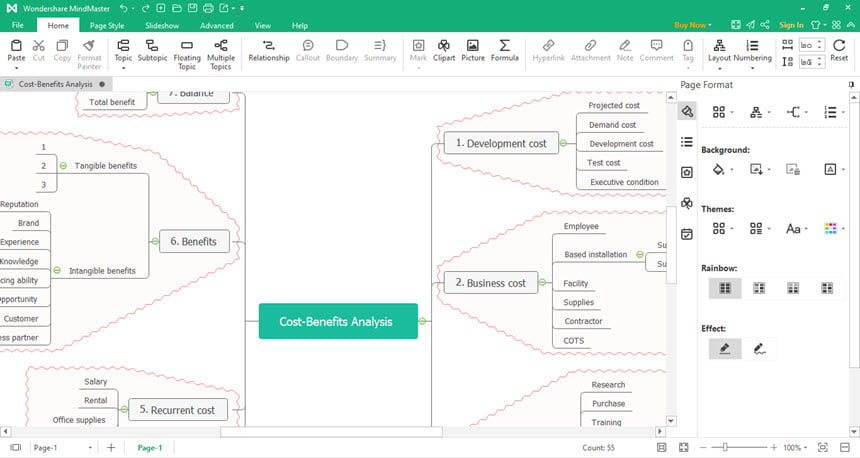Viewport: 860px width, 458px height.
Task: Enable the first Effect pen option
Action: tap(725, 348)
